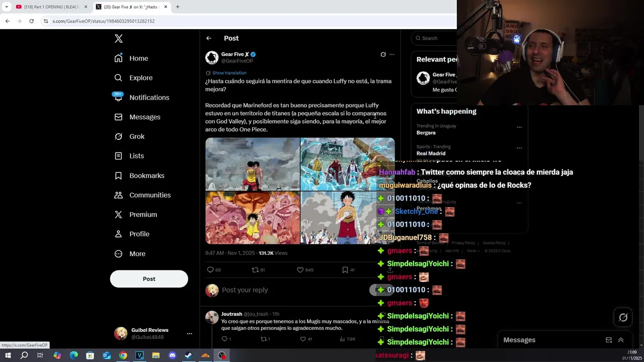The height and width of the screenshot is (362, 644).
Task: Click the browser back button
Action: (7, 21)
